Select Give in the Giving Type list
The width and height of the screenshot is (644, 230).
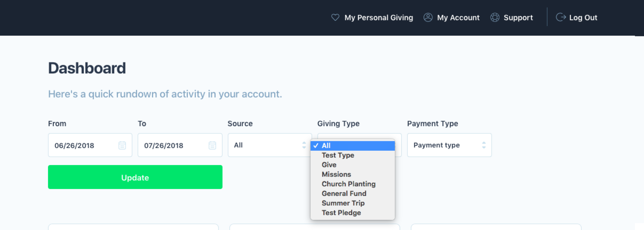(329, 165)
